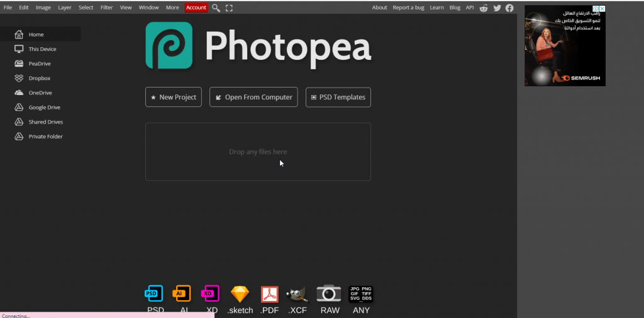Click the Google Drive triangle icon

(x=19, y=108)
